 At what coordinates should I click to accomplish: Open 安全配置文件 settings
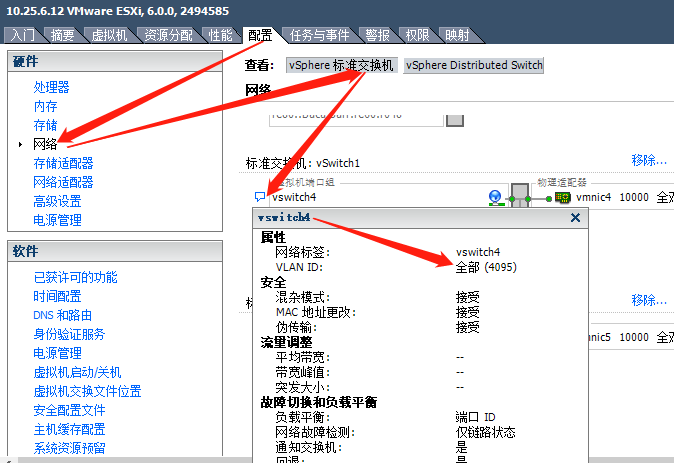pyautogui.click(x=69, y=410)
